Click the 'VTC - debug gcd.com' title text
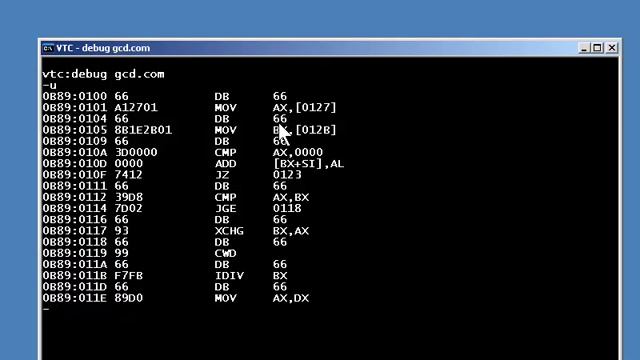This screenshot has width=640, height=360. click(x=103, y=48)
